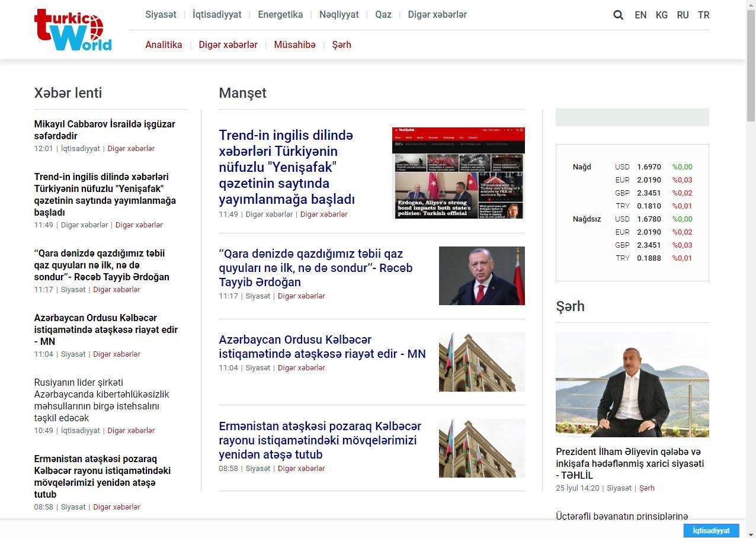The height and width of the screenshot is (538, 756).
Task: Open Rusiyanın lider şirkəti news item
Action: pos(102,400)
